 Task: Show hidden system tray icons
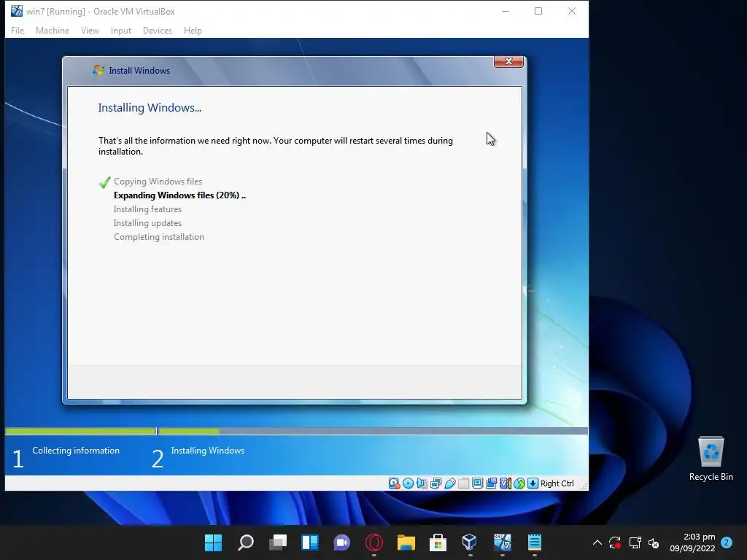click(x=597, y=542)
